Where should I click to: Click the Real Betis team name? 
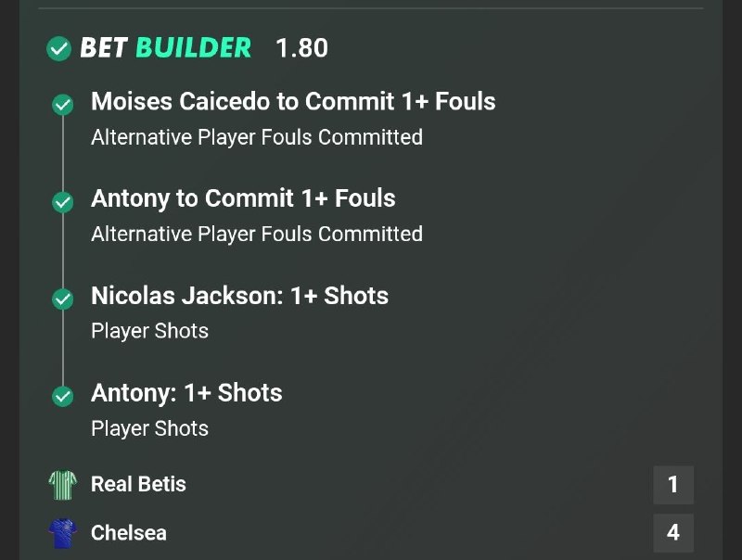(x=138, y=484)
